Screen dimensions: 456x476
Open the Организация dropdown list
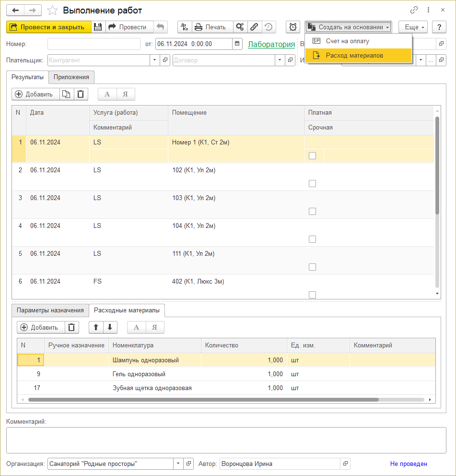(x=178, y=464)
